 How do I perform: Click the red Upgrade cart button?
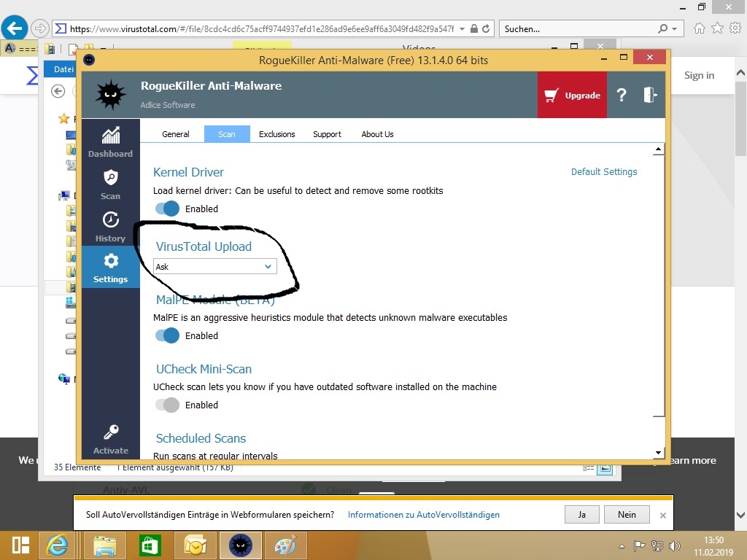(x=572, y=95)
